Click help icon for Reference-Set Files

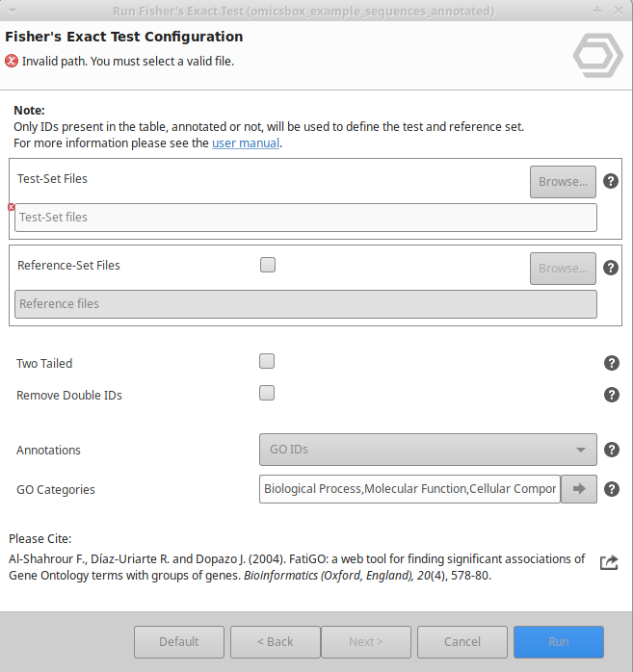tap(611, 268)
